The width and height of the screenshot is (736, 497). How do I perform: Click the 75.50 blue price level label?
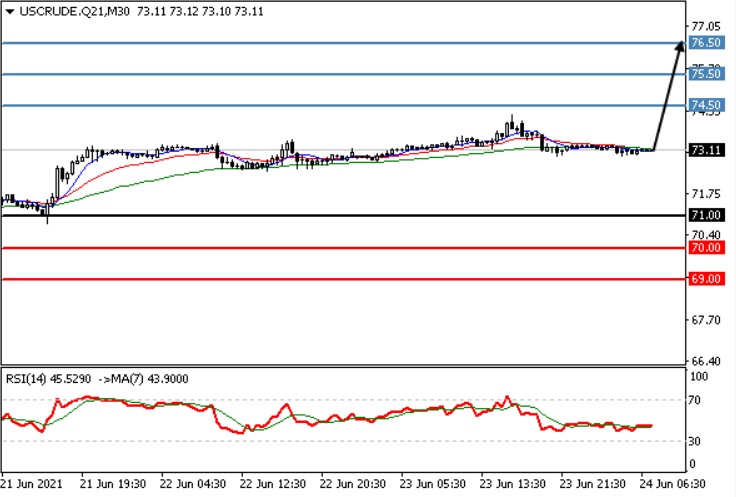(x=706, y=74)
